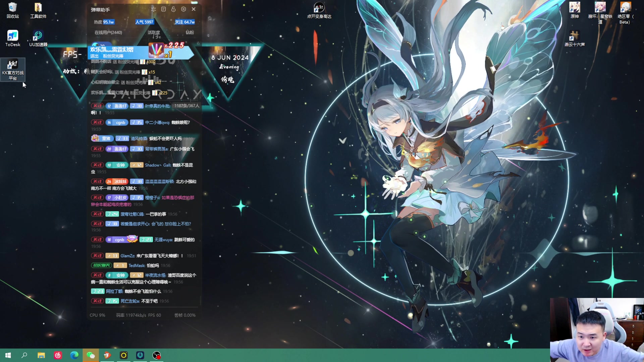Launch 崩坏:星穹铁道 desktop shortcut
Screen dimensions: 644x362
coord(600,13)
